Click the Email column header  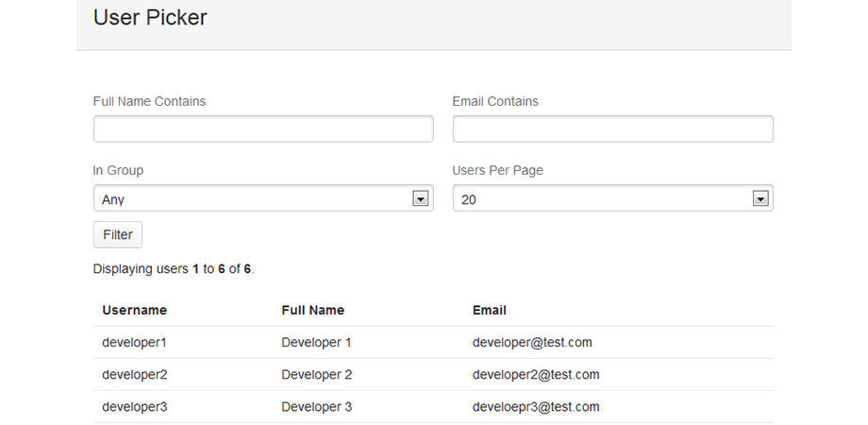click(490, 310)
